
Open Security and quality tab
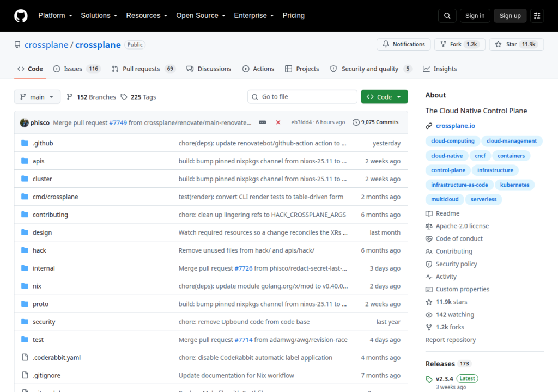[x=371, y=69]
